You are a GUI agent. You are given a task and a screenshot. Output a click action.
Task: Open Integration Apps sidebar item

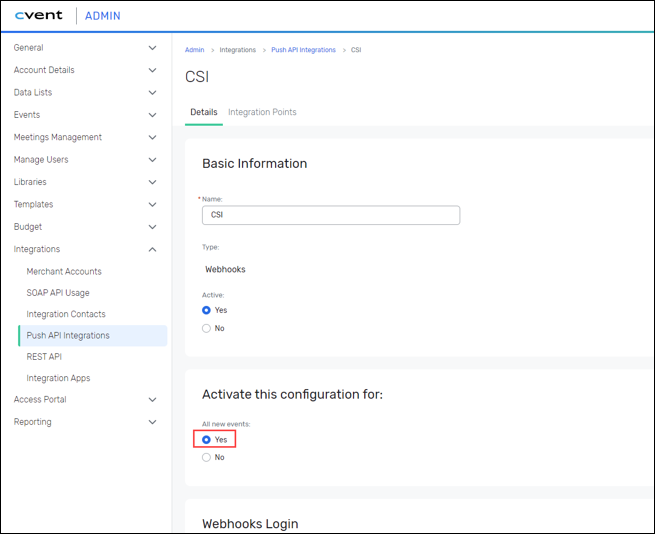tap(58, 378)
